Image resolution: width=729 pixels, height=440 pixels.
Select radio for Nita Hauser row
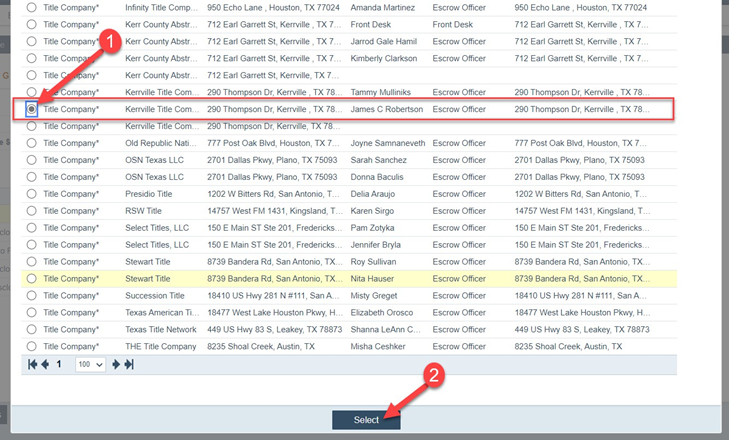click(x=32, y=278)
